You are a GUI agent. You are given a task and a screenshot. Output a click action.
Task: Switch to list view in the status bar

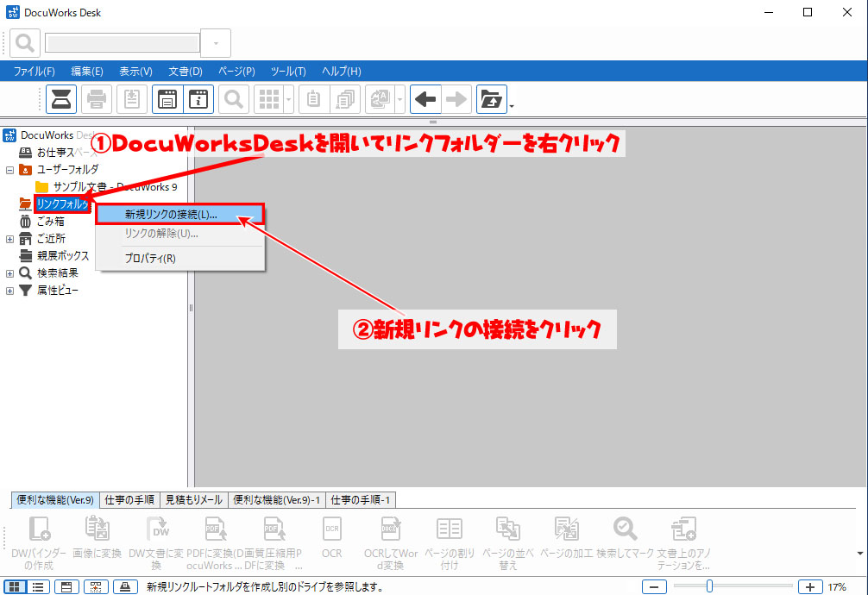click(x=38, y=586)
